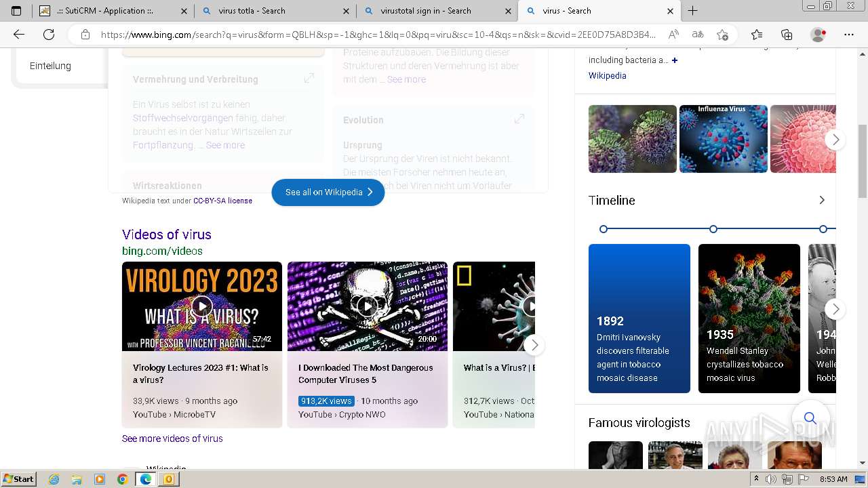Open a new browser tab

pos(692,11)
